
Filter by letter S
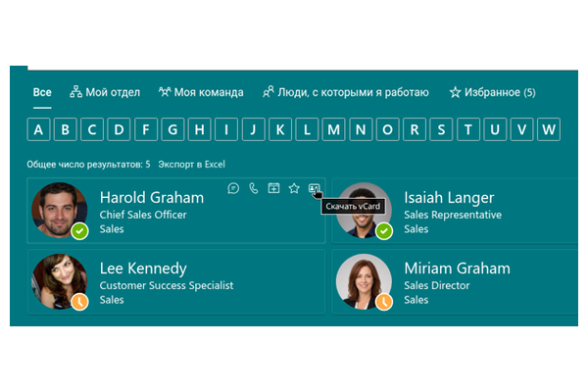(x=441, y=129)
